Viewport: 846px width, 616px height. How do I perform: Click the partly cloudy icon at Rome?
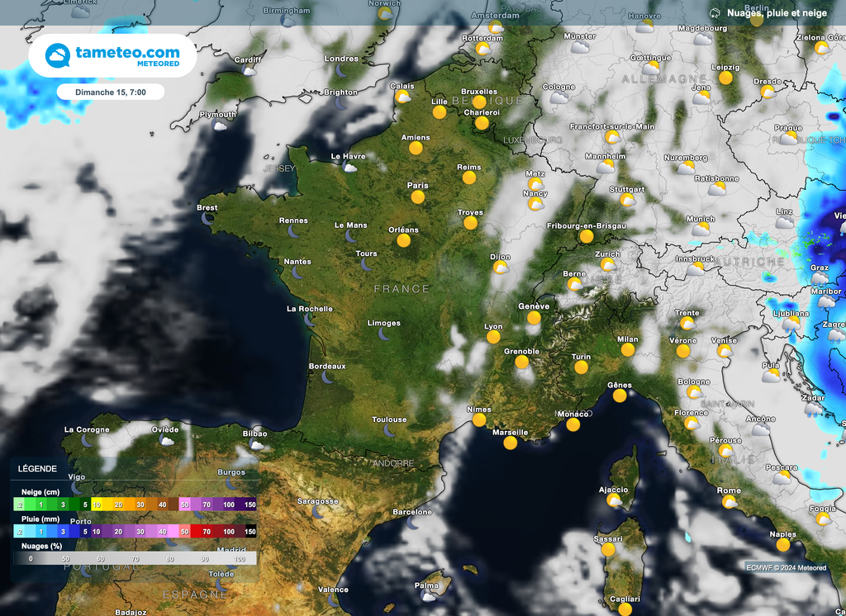[730, 502]
